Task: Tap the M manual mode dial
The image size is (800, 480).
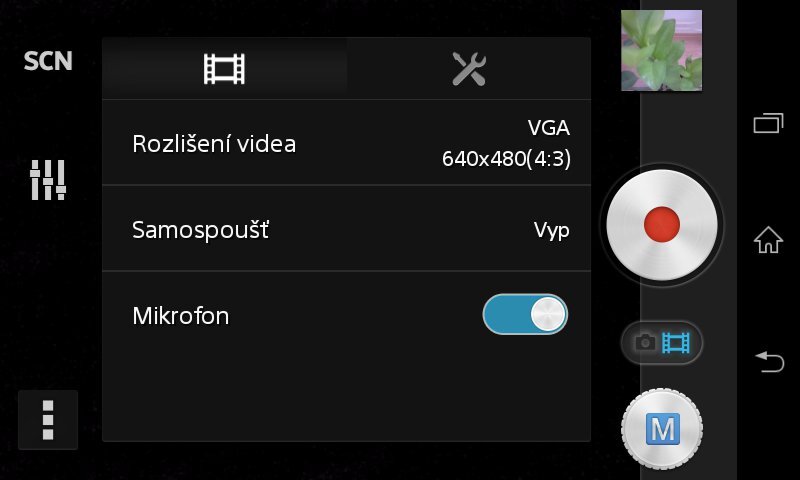Action: click(662, 429)
